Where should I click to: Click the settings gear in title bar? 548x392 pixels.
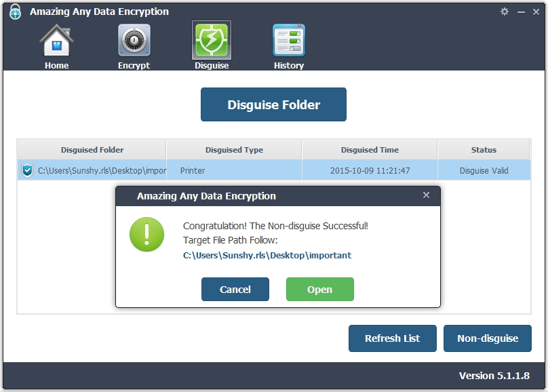pyautogui.click(x=504, y=12)
